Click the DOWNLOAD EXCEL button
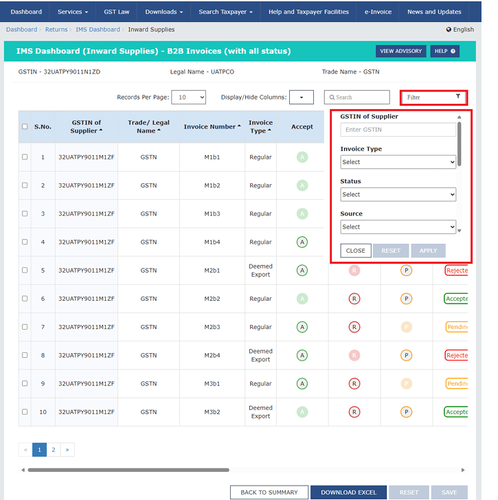The width and height of the screenshot is (498, 500). pyautogui.click(x=348, y=492)
